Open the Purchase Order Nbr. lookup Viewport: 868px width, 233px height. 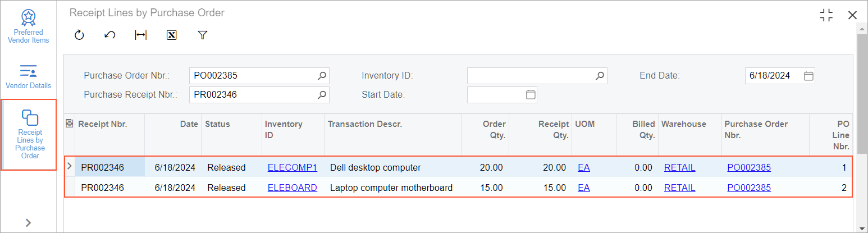tap(322, 76)
